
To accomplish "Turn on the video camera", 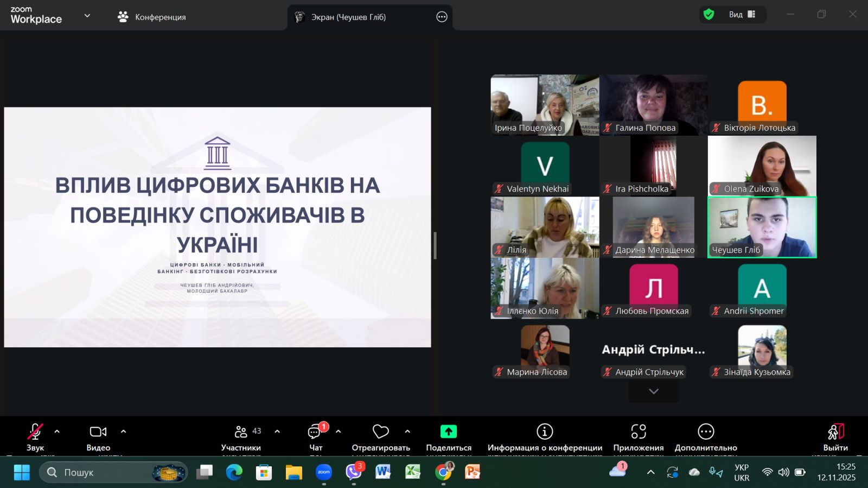I will tap(98, 432).
